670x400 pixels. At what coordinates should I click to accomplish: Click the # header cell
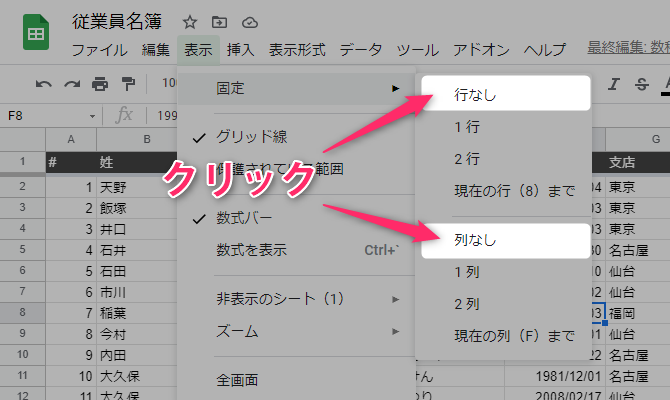[71, 162]
